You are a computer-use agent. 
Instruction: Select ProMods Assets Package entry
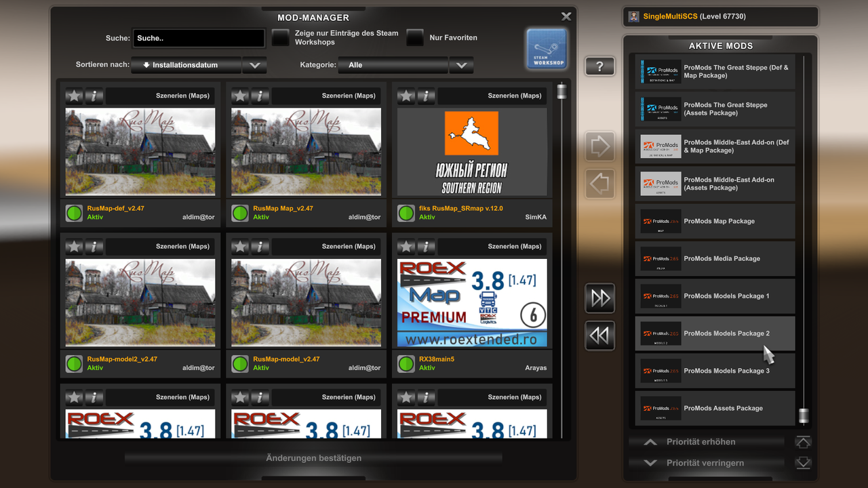715,408
